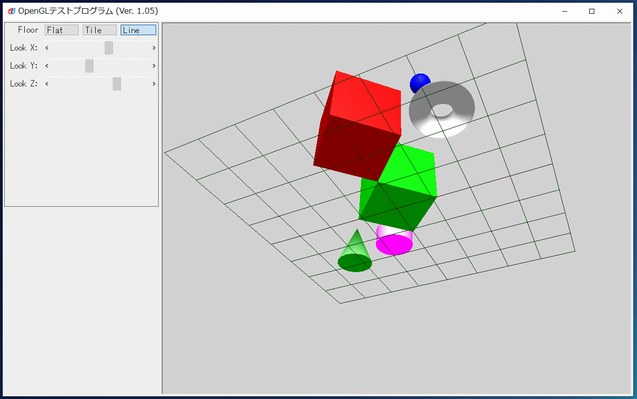Select the Flat floor option

coord(61,30)
